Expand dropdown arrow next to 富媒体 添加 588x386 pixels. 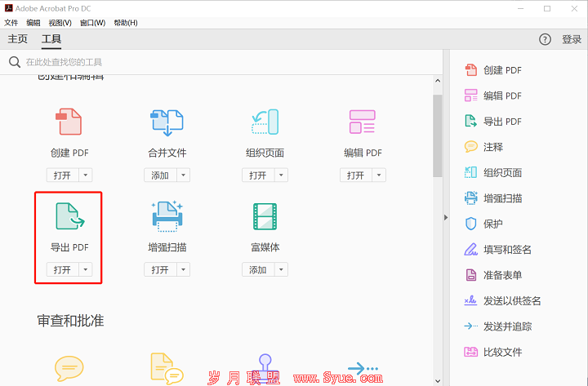281,269
